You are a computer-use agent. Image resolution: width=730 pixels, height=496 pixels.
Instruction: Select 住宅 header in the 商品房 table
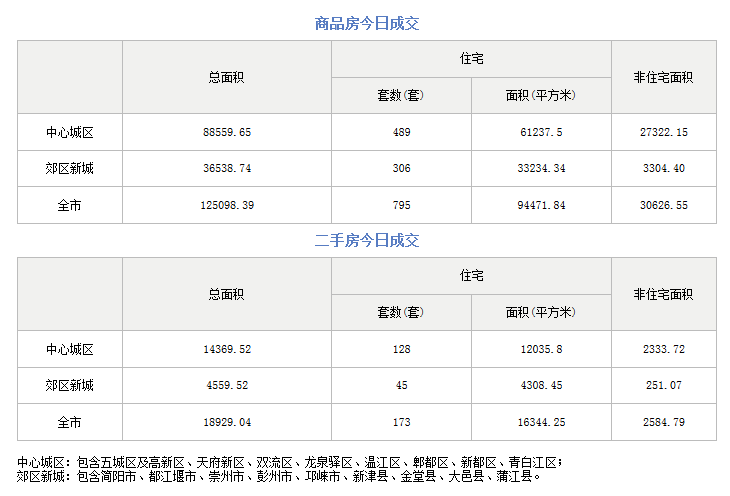coord(471,59)
